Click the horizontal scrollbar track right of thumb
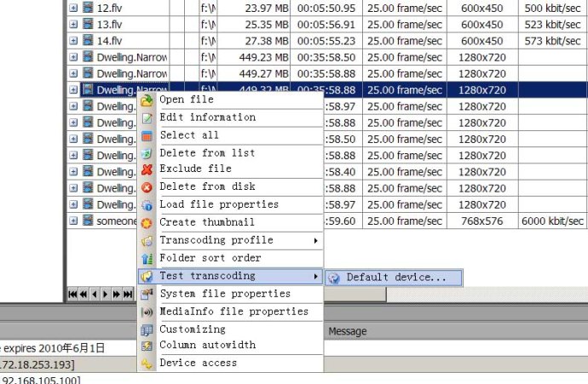 487,295
